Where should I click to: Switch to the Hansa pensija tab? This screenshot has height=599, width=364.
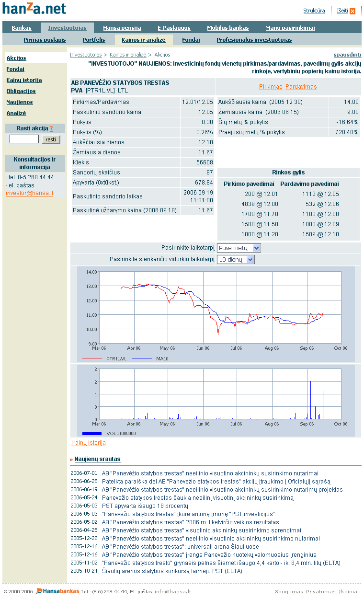[122, 28]
